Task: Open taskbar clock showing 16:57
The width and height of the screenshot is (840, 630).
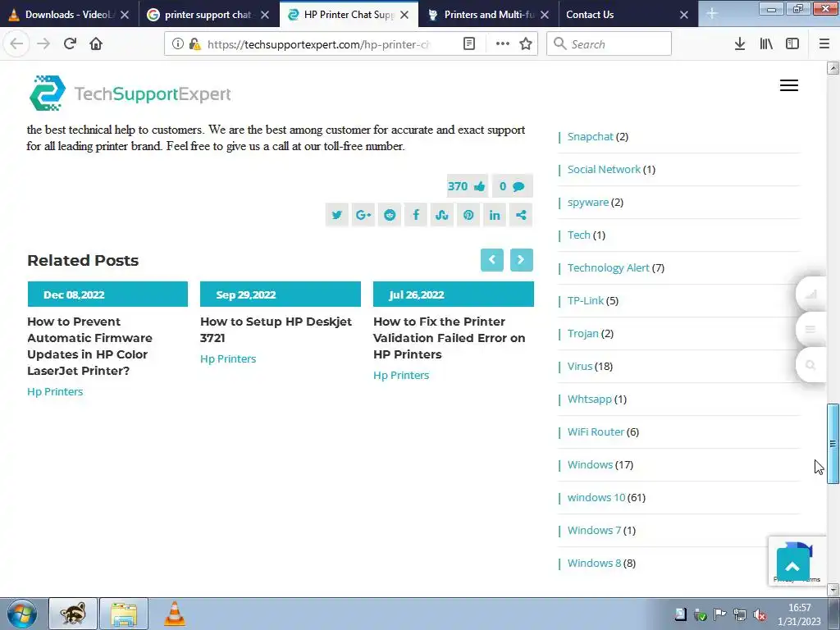Action: pos(799,614)
